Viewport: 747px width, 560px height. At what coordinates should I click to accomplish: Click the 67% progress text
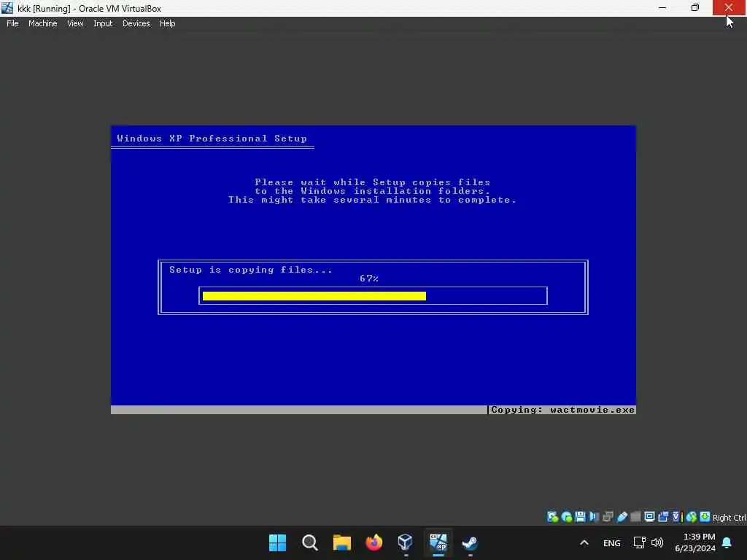(369, 279)
